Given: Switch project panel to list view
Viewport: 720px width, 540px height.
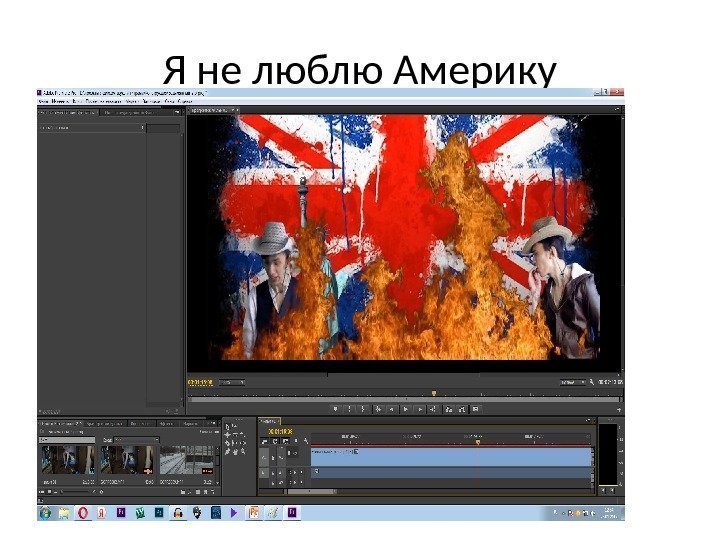Looking at the screenshot, I should pyautogui.click(x=41, y=492).
